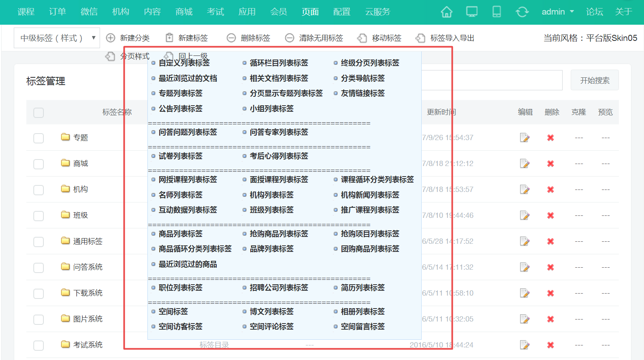Viewport: 644px width, 360px height.
Task: Click the refresh cache icon
Action: [522, 12]
